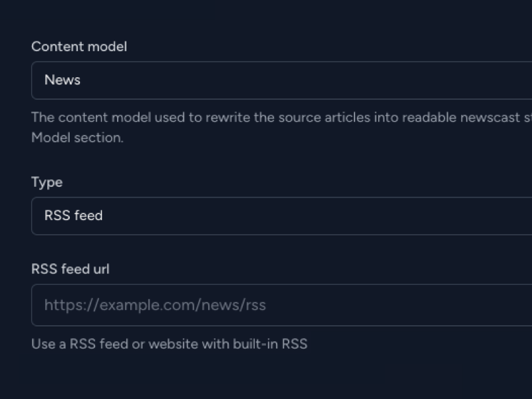Image resolution: width=532 pixels, height=399 pixels.
Task: Click "built-in RSS" in the hint text
Action: click(x=270, y=344)
